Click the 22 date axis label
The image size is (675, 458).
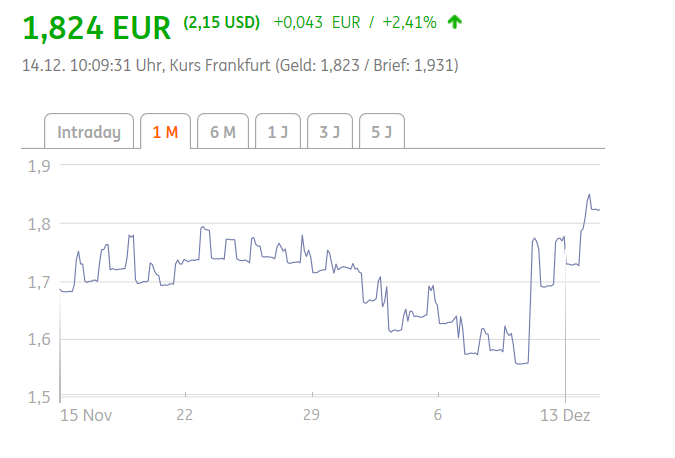click(x=183, y=415)
